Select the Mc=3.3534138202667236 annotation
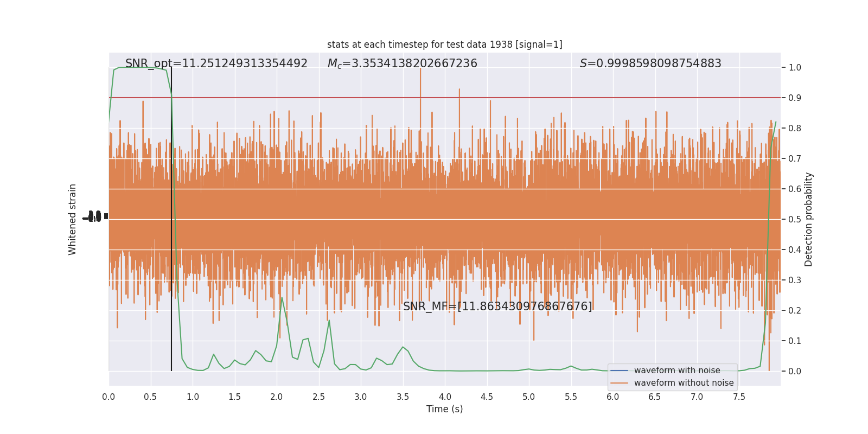This screenshot has height=434, width=868. coord(402,63)
